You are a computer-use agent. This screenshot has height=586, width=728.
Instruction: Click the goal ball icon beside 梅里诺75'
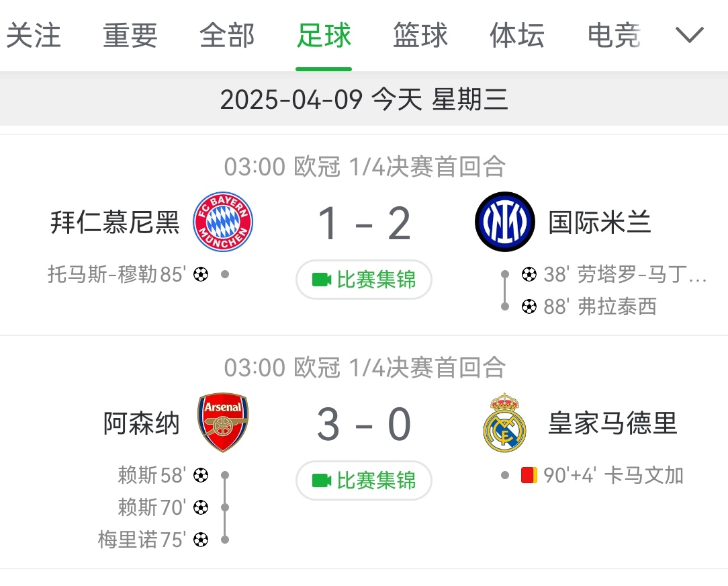201,540
